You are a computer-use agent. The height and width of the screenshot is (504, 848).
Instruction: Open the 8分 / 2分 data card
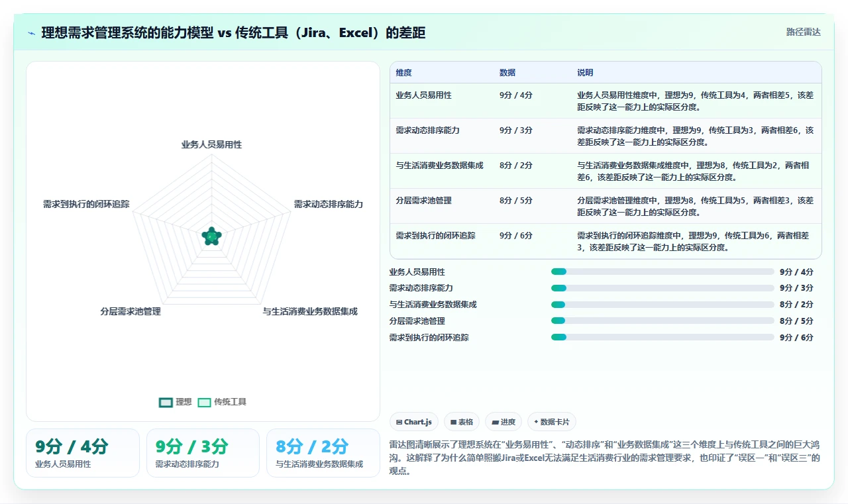(x=323, y=453)
